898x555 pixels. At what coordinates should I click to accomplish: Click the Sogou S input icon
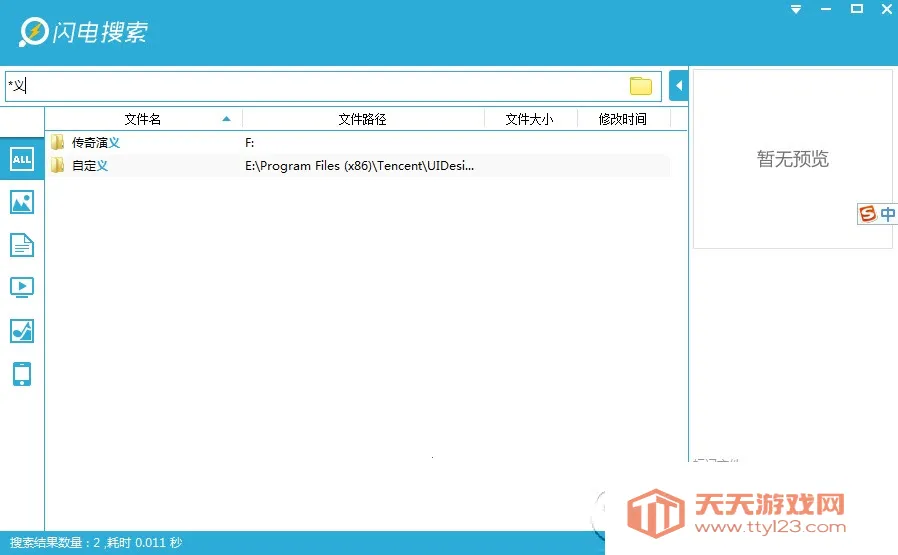(868, 214)
